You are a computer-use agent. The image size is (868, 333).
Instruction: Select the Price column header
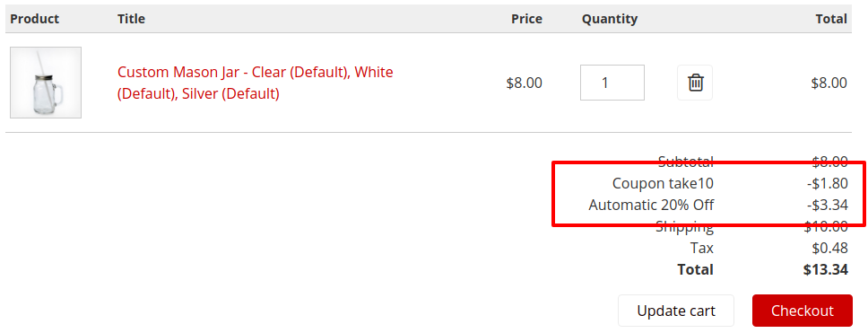[526, 19]
